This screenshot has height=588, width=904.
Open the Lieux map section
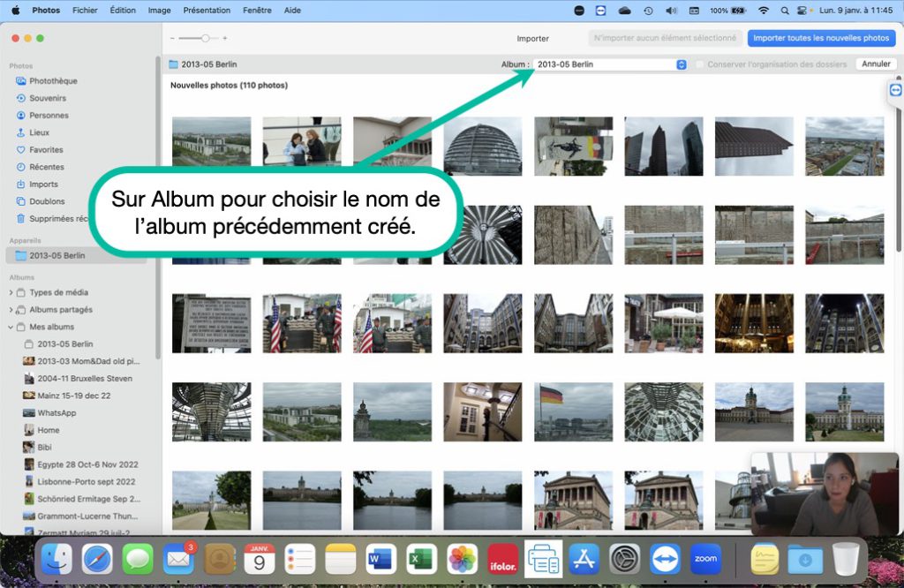[x=39, y=132]
